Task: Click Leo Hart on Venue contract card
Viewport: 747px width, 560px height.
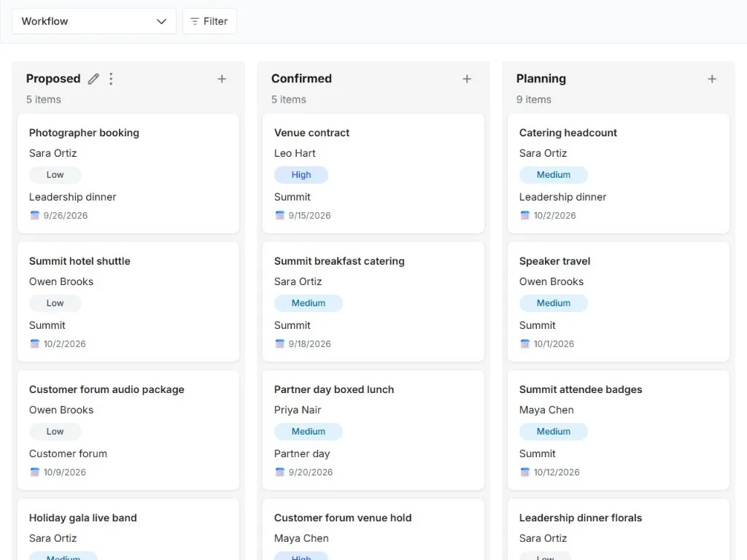Action: pos(295,153)
